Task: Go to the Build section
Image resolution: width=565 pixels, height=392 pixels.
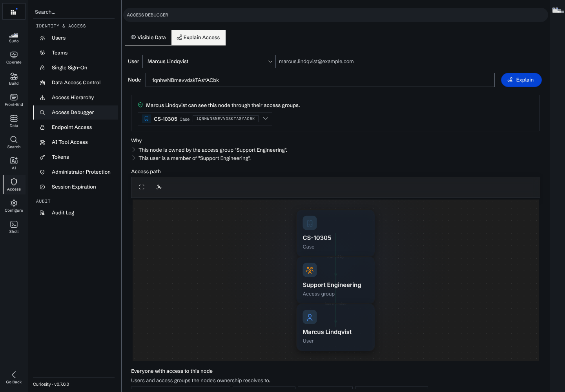Action: [x=14, y=79]
